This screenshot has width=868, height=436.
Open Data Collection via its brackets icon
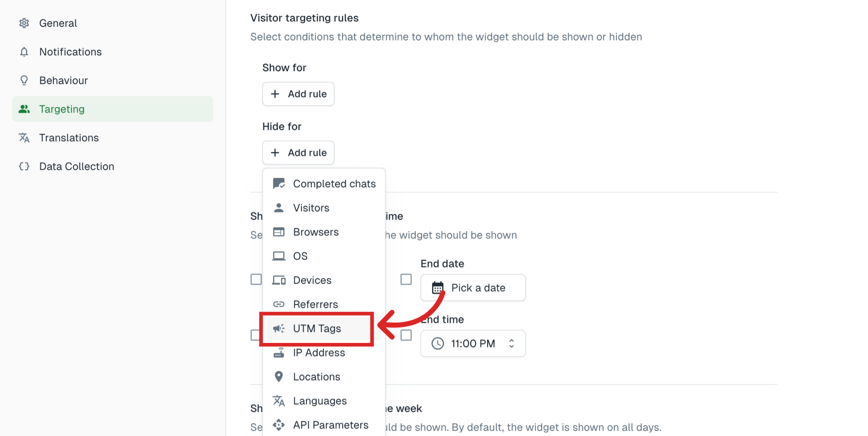(24, 166)
